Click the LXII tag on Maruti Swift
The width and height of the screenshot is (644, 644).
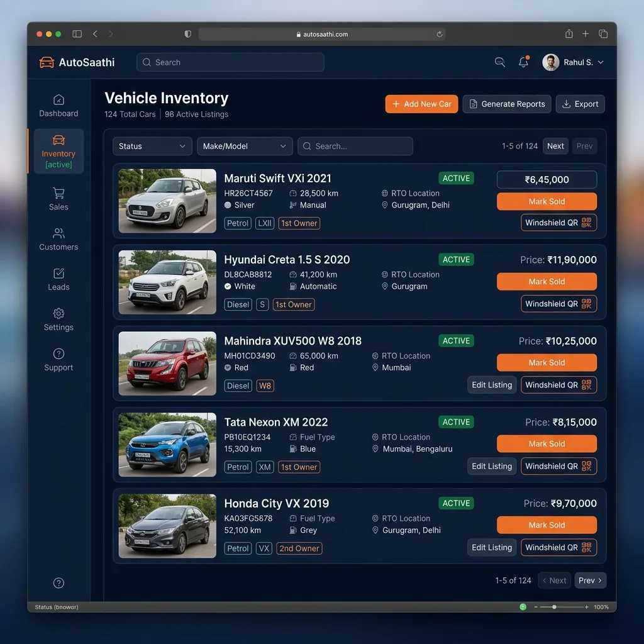tap(265, 223)
